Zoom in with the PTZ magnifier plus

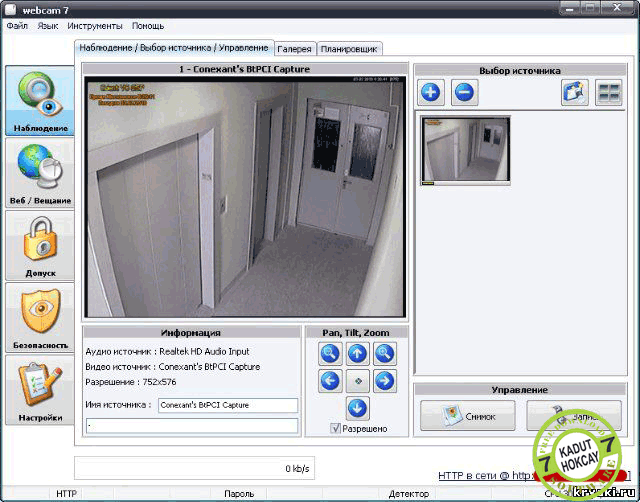[x=384, y=353]
